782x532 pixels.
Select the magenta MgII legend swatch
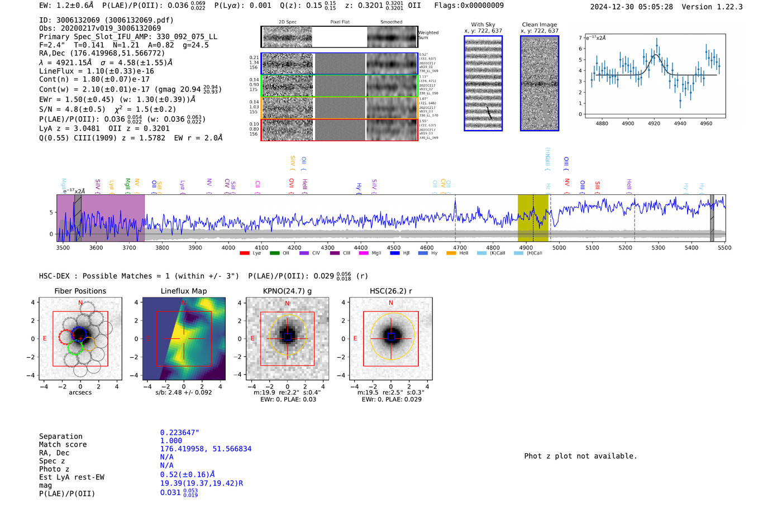[364, 253]
